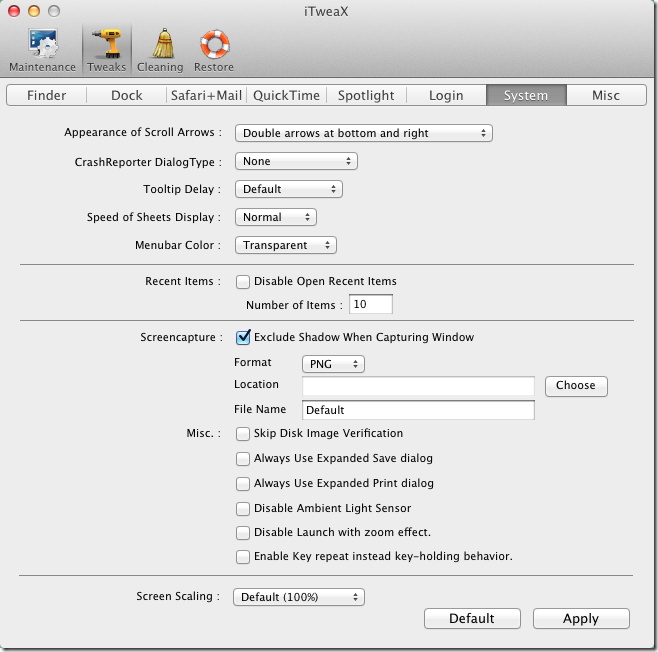
Task: Close the iTweaX window
Action: coord(14,11)
